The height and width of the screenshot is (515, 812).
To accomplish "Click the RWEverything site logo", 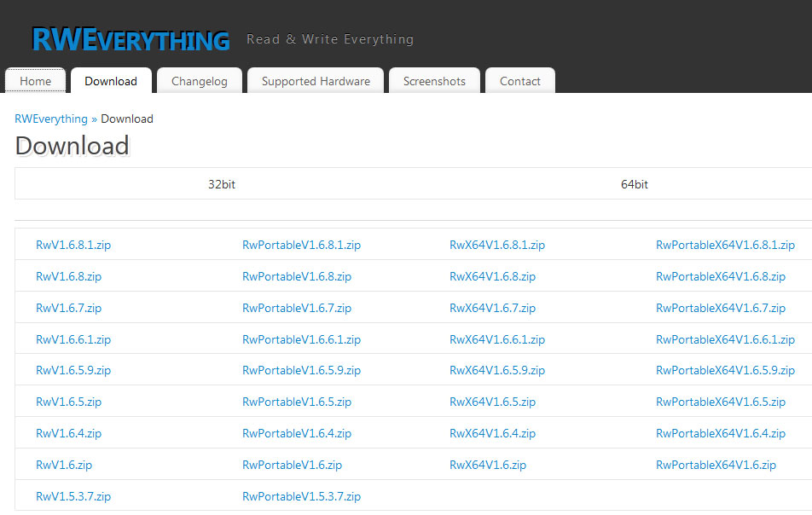I will point(130,39).
